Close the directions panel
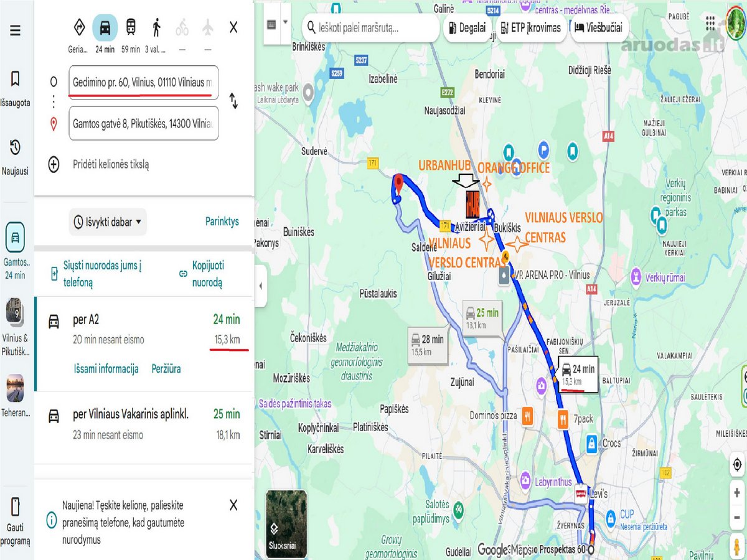This screenshot has width=747, height=560. point(233,27)
